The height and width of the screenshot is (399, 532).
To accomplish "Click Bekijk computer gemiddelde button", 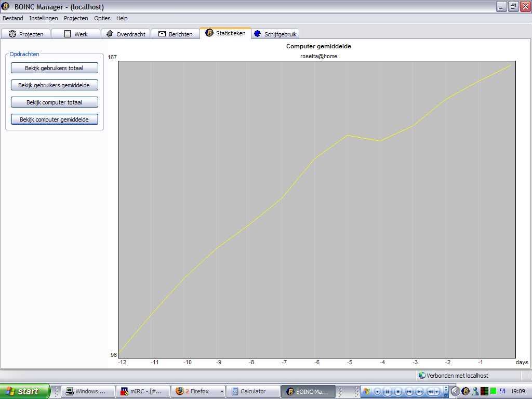I will pos(54,119).
